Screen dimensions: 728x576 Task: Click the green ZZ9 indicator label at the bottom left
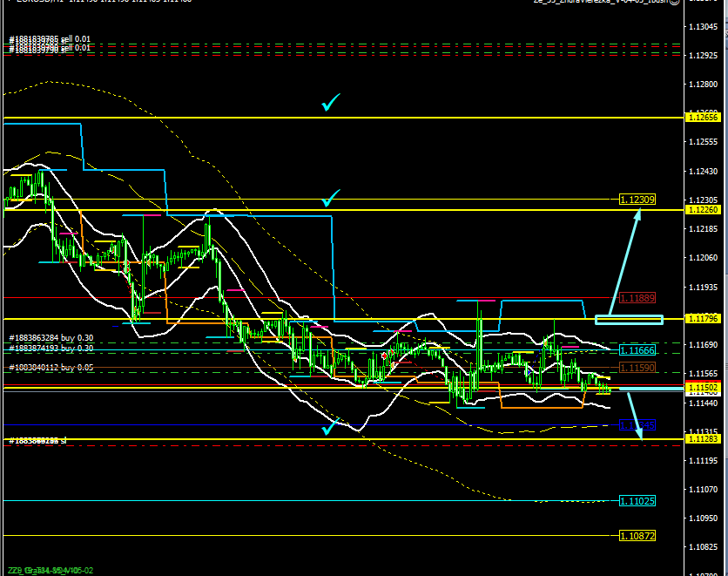(51, 571)
